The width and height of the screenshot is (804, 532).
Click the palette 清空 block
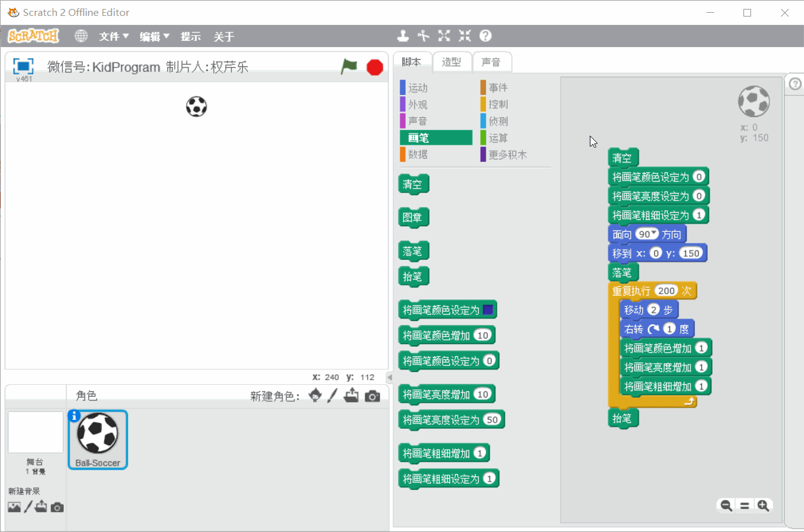coord(414,184)
